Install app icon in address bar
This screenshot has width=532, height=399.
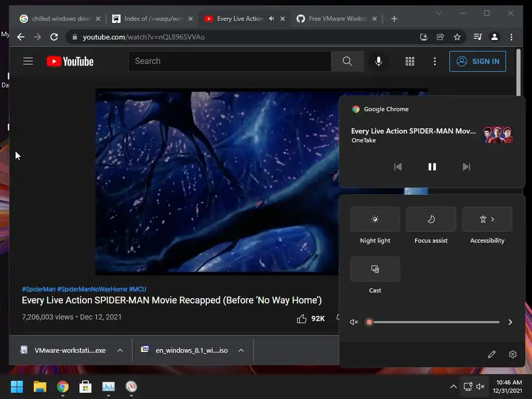click(423, 37)
